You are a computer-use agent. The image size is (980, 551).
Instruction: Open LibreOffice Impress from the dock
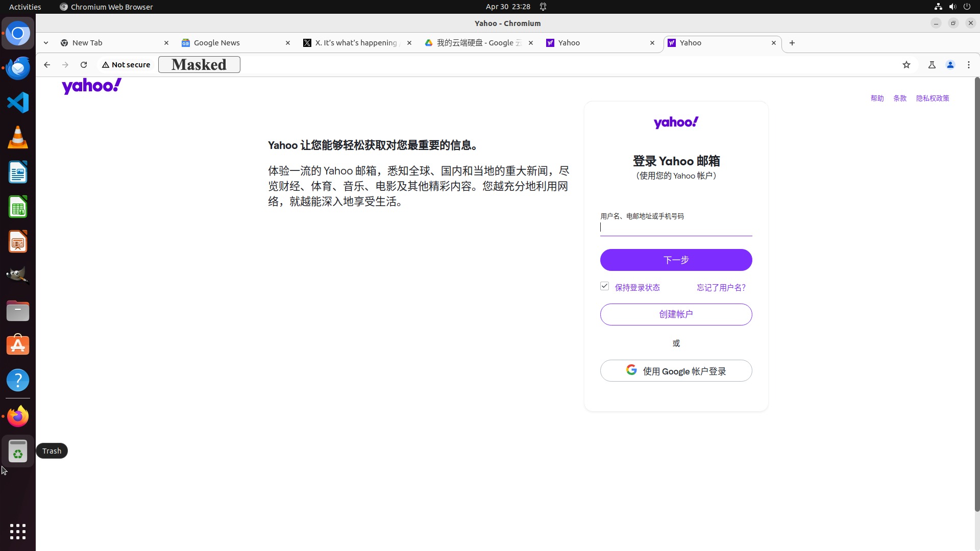pos(18,241)
